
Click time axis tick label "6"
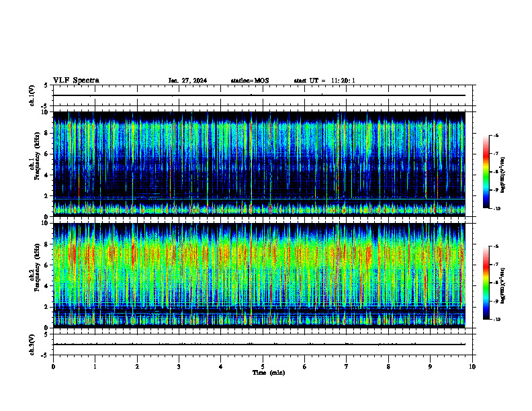[305, 367]
